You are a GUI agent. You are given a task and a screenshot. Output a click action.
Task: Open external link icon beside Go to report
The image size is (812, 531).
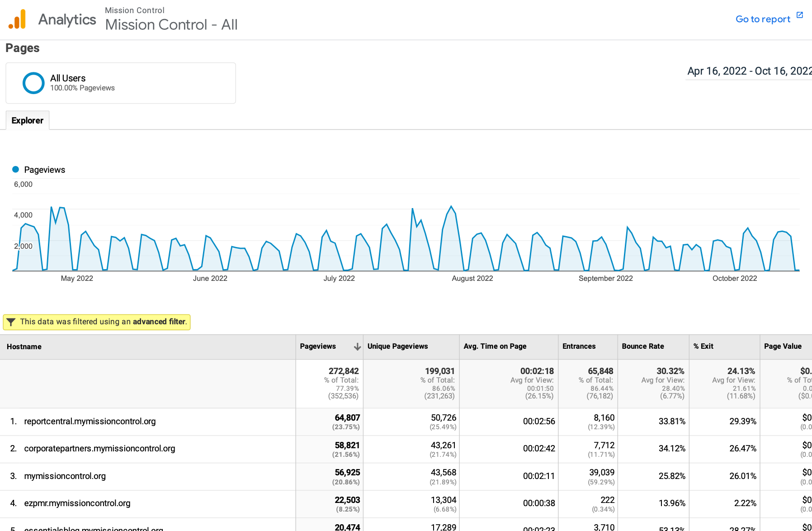[x=799, y=15]
